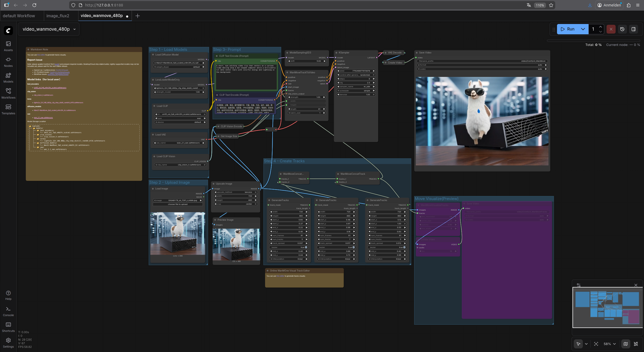The height and width of the screenshot is (352, 644).
Task: Open the video_wanmove_480p workflow dropdown
Action: tap(74, 29)
